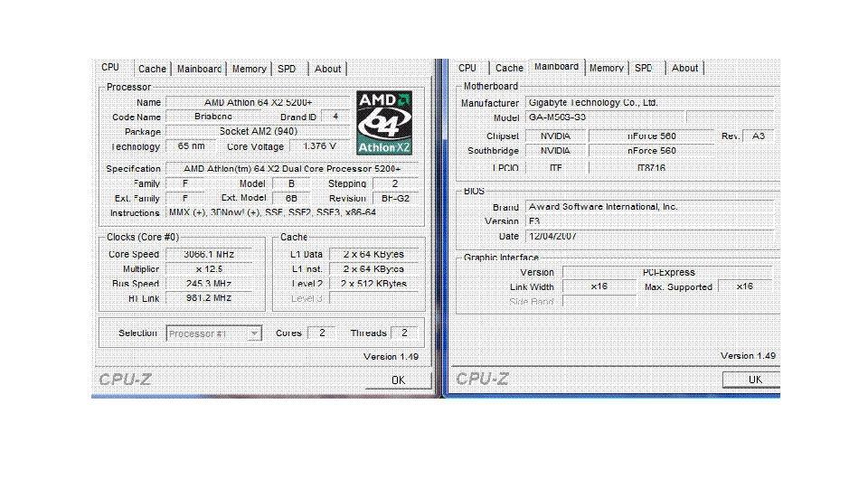Click the Stepping value field
Viewport: 868px width, 488px height.
[x=396, y=183]
